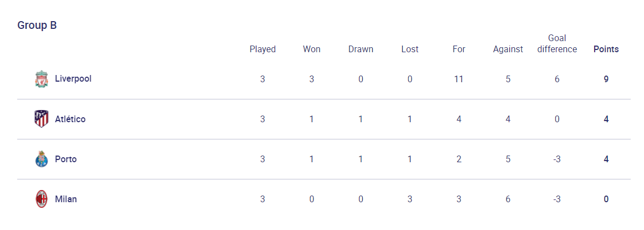The image size is (644, 230).
Task: Click the Played column header
Action: 262,49
